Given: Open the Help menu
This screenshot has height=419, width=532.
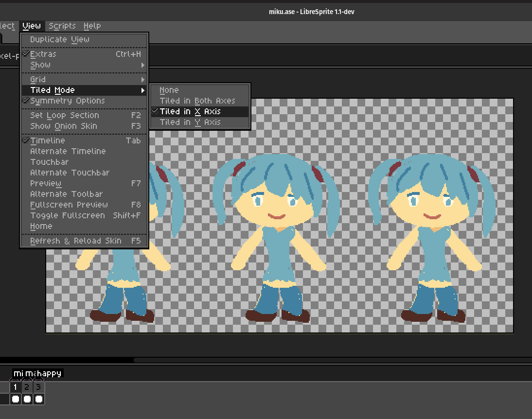Looking at the screenshot, I should 92,26.
